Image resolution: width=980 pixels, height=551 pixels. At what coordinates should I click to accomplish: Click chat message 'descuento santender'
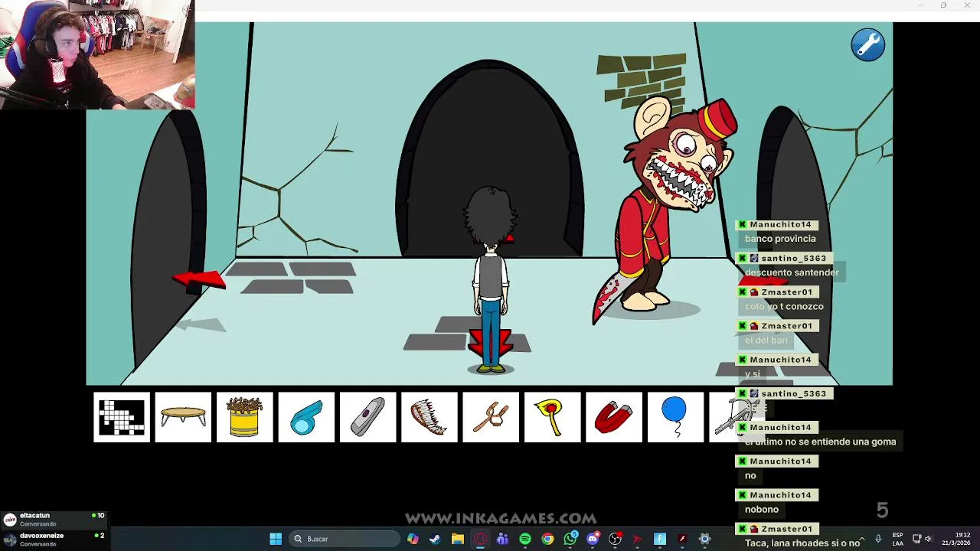792,272
